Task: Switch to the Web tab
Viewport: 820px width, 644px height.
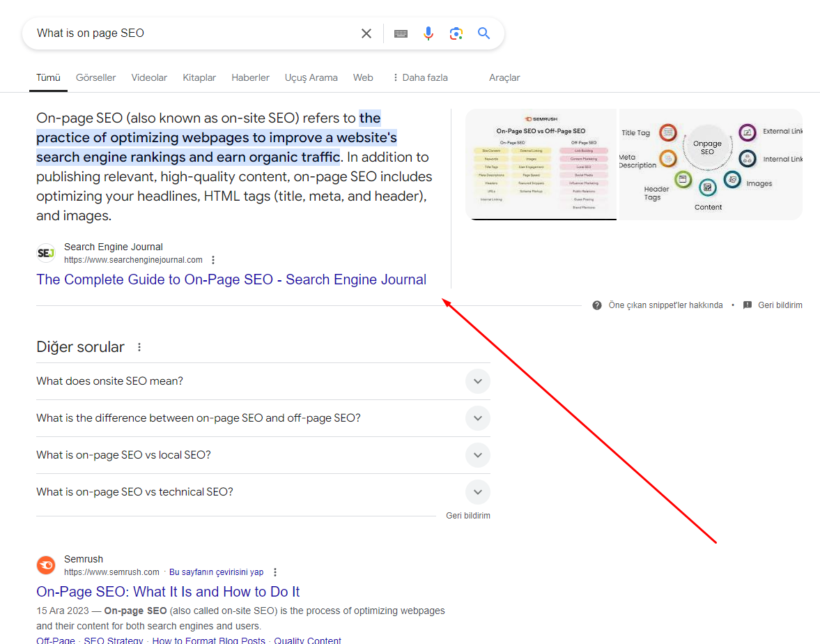Action: tap(363, 77)
